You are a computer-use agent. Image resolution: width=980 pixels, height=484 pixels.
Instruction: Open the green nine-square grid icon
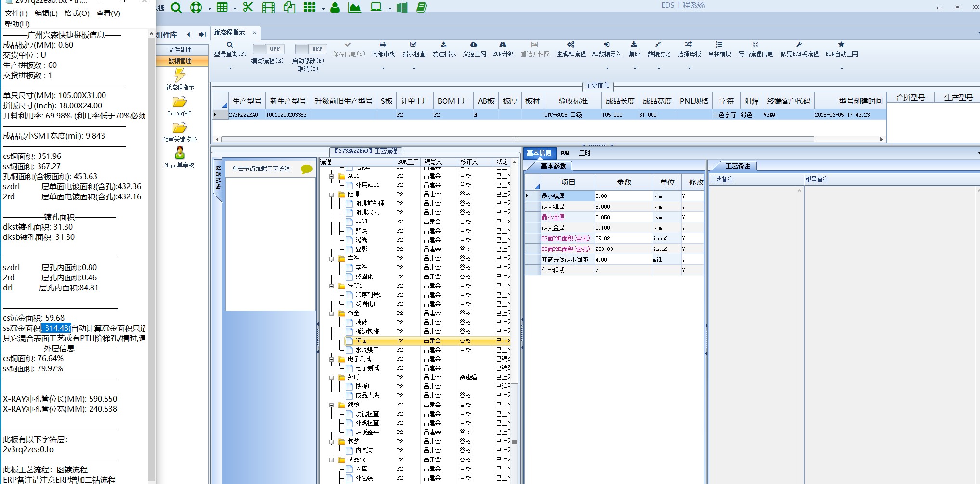(x=310, y=7)
